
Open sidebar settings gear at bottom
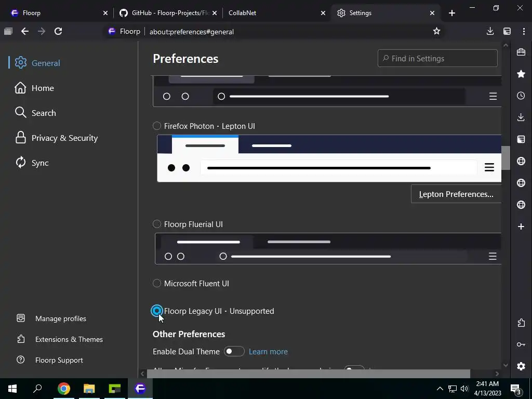(521, 366)
